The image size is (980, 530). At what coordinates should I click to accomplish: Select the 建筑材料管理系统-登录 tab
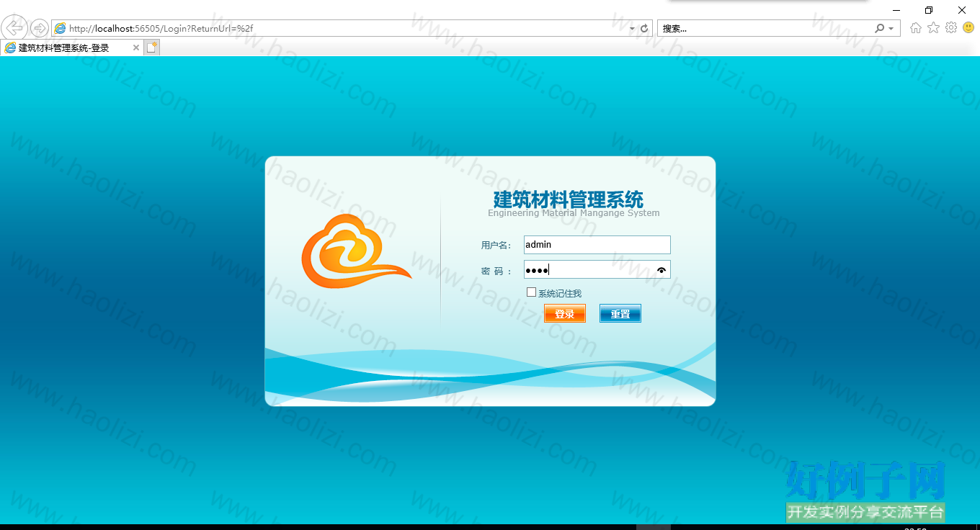pos(72,48)
